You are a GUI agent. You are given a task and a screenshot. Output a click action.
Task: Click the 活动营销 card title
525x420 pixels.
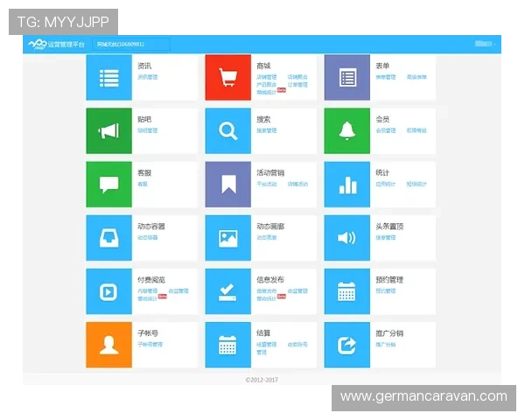(x=270, y=173)
